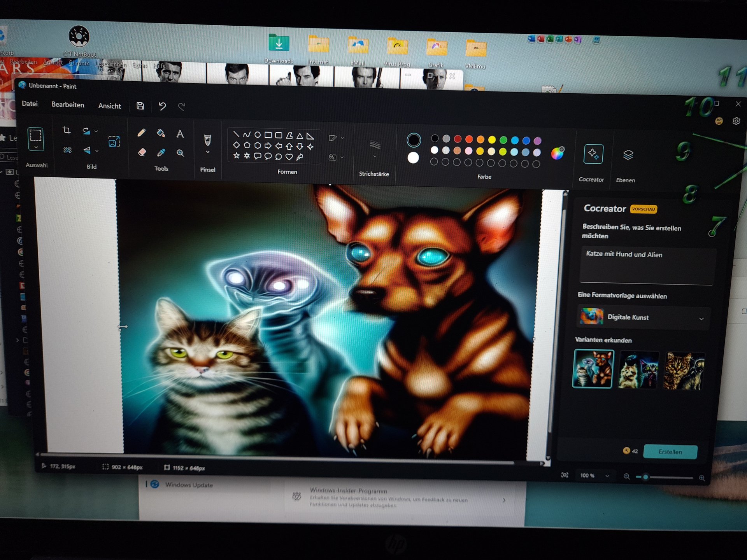Screen dimensions: 747x560
Task: Click the Crop image icon
Action: pos(67,131)
